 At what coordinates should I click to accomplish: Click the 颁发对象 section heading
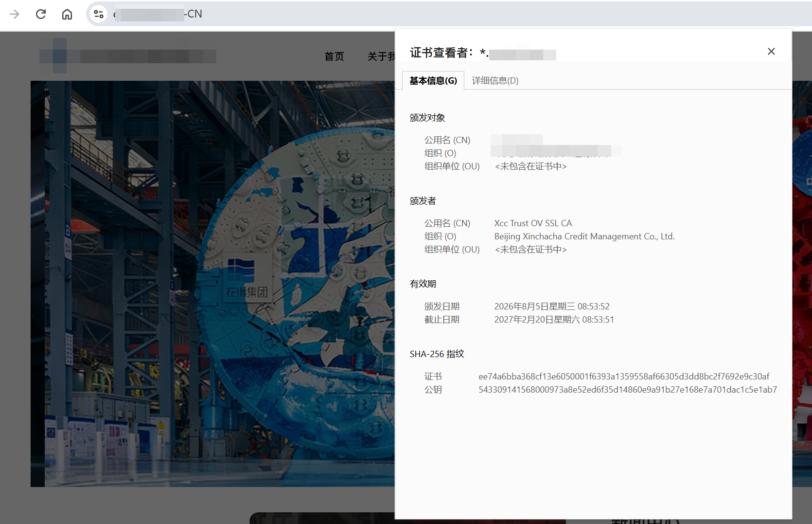(x=427, y=118)
